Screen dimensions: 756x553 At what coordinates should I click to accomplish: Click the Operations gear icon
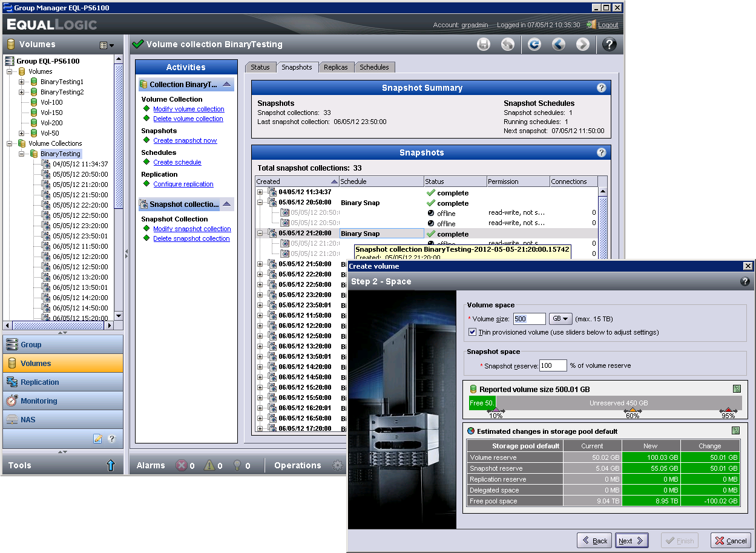(338, 465)
